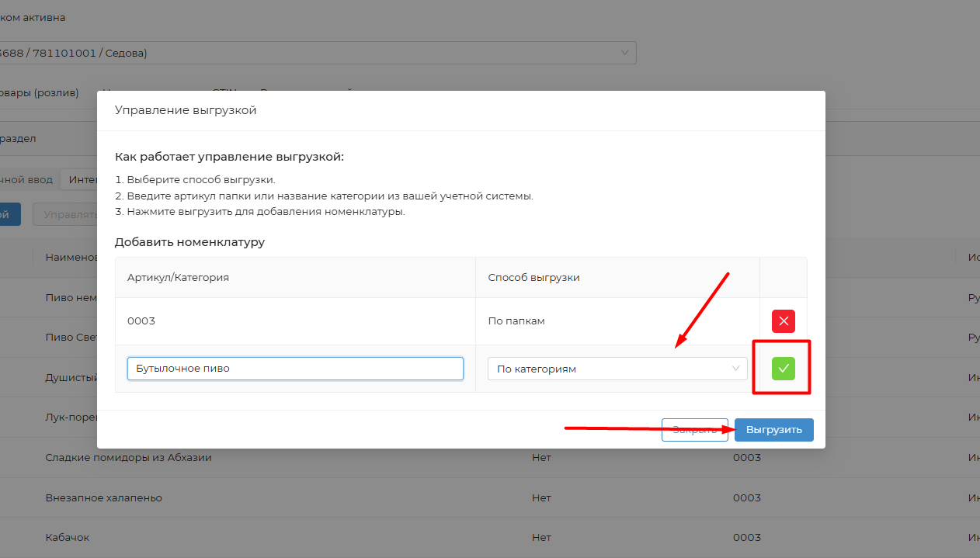Click the 'Способ выгрузки' column header
This screenshot has width=980, height=558.
tap(533, 277)
